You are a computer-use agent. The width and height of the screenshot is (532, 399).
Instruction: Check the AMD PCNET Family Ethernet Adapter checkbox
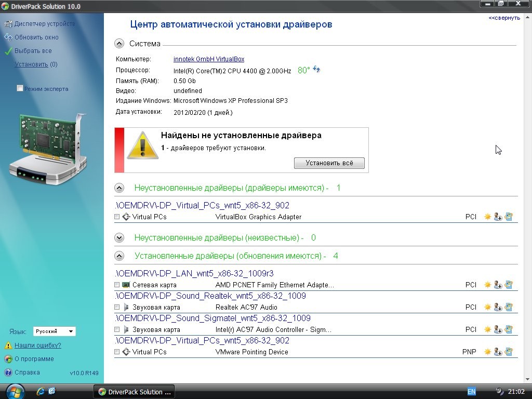(117, 285)
